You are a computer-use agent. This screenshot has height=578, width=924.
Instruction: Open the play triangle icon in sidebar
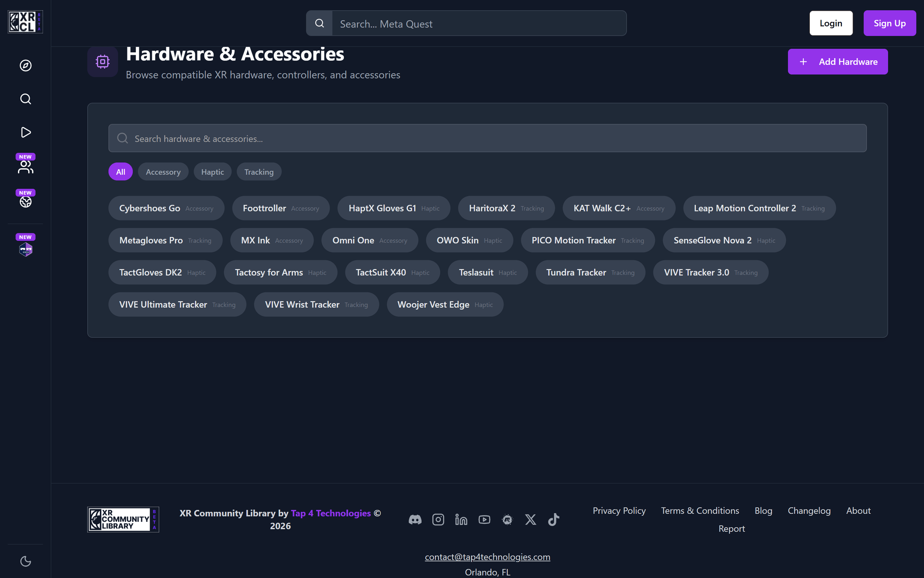26,132
